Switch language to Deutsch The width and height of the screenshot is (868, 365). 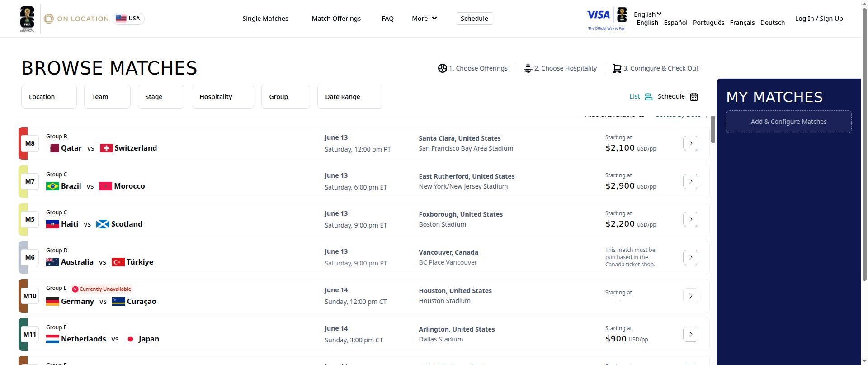coord(772,23)
